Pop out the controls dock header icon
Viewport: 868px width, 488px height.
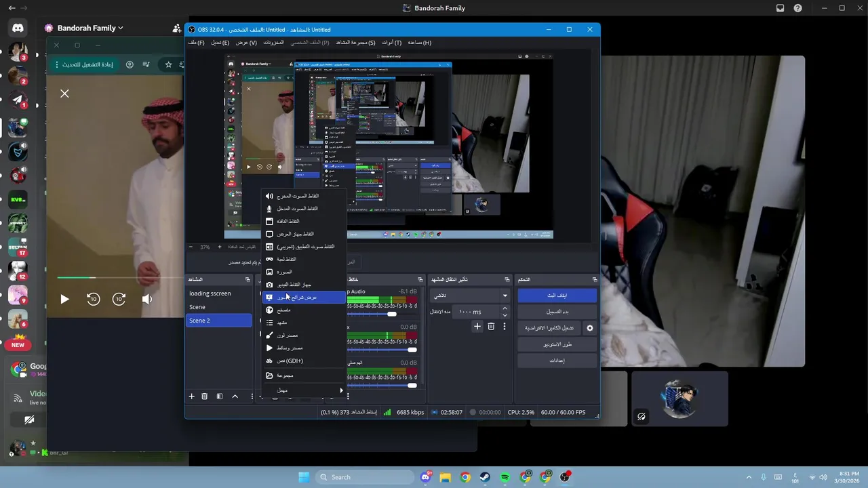click(x=595, y=279)
